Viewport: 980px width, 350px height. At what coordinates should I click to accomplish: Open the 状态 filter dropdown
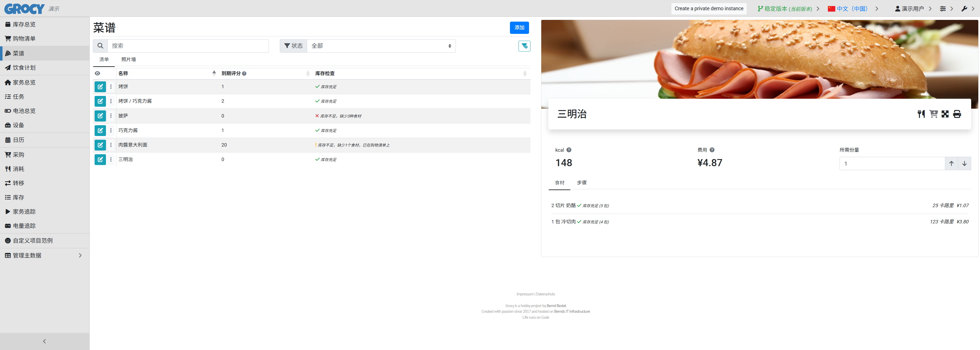point(381,46)
